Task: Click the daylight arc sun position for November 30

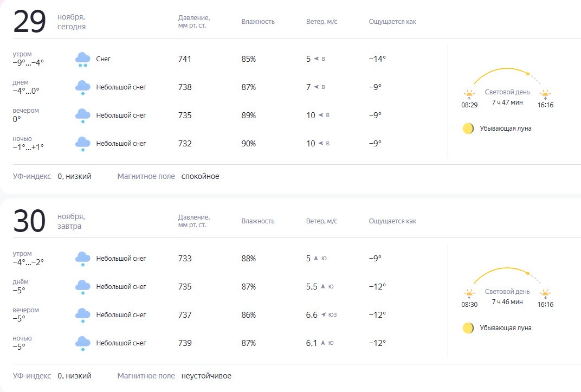Action: point(528,273)
